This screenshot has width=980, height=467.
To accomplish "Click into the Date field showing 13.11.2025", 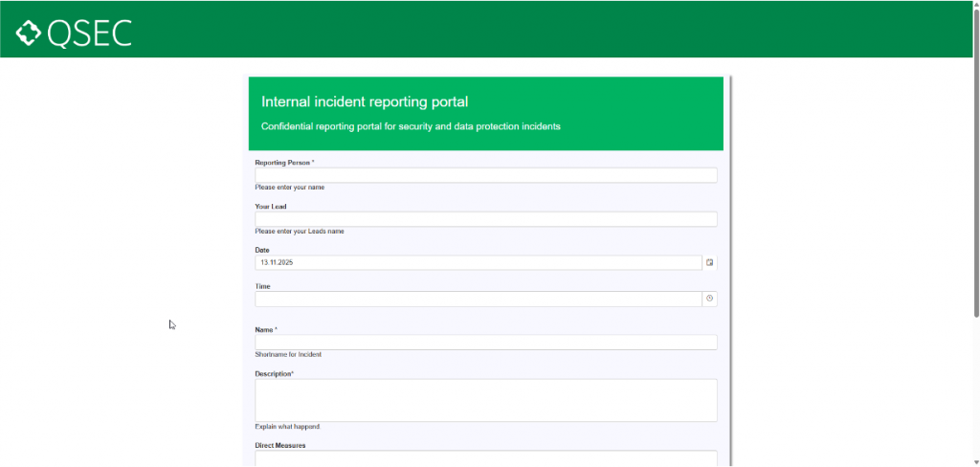I will [478, 262].
